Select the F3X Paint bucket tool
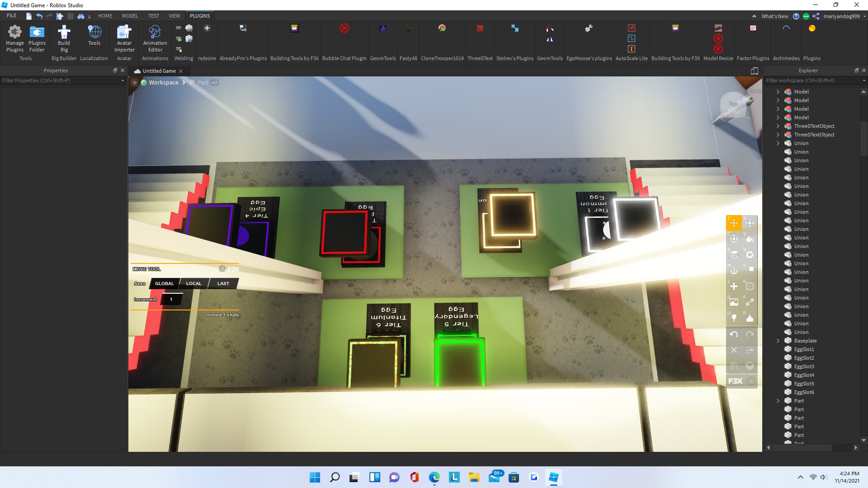 tap(750, 239)
